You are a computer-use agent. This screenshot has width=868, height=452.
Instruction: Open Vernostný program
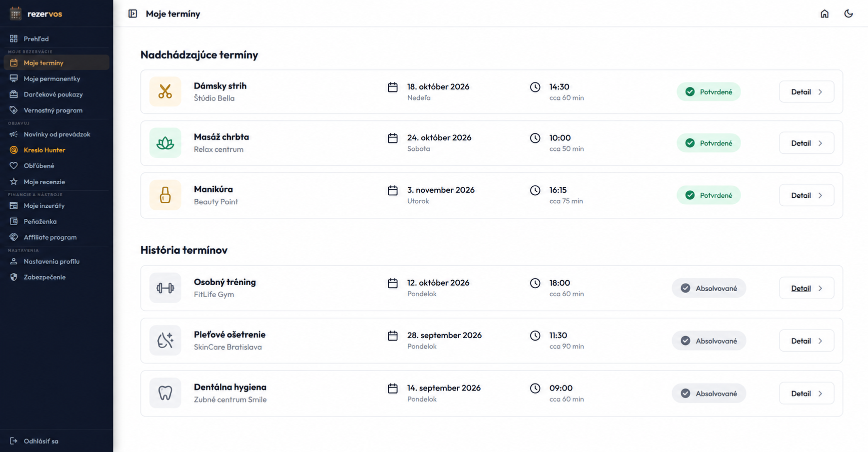[56, 110]
